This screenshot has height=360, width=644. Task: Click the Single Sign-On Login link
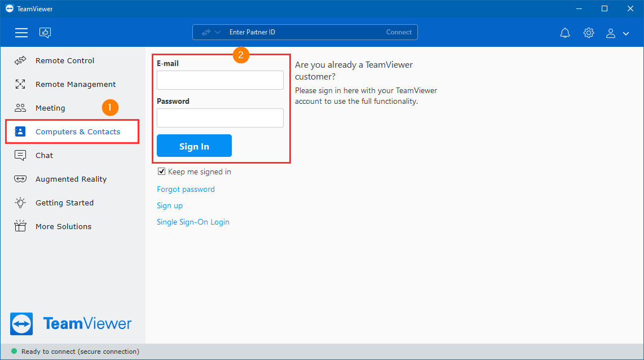tap(193, 222)
